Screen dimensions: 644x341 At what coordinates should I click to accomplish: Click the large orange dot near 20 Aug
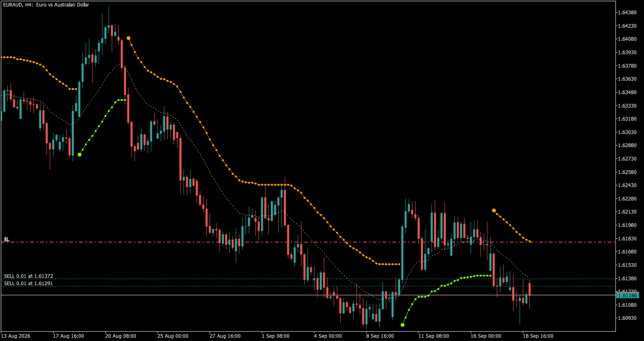(x=128, y=38)
